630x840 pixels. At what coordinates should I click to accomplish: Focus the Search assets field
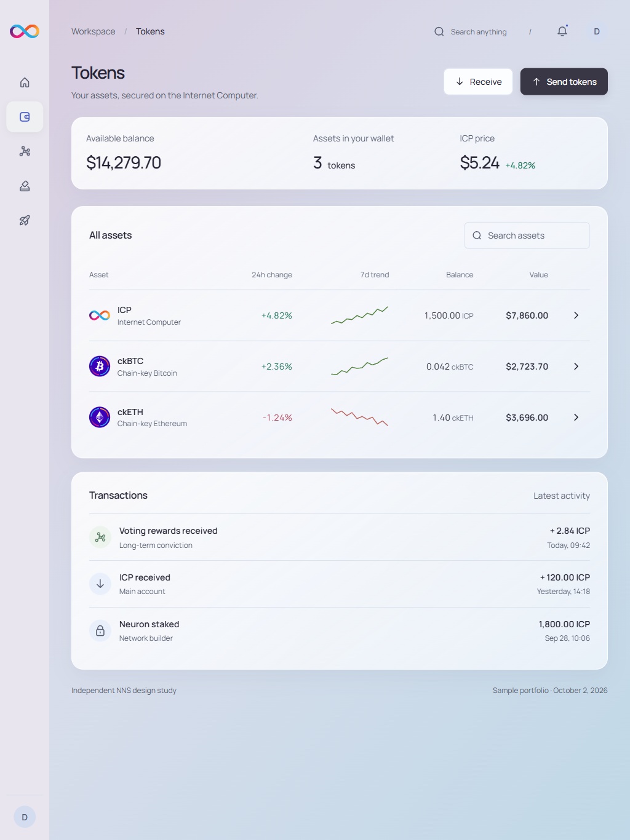coord(527,236)
